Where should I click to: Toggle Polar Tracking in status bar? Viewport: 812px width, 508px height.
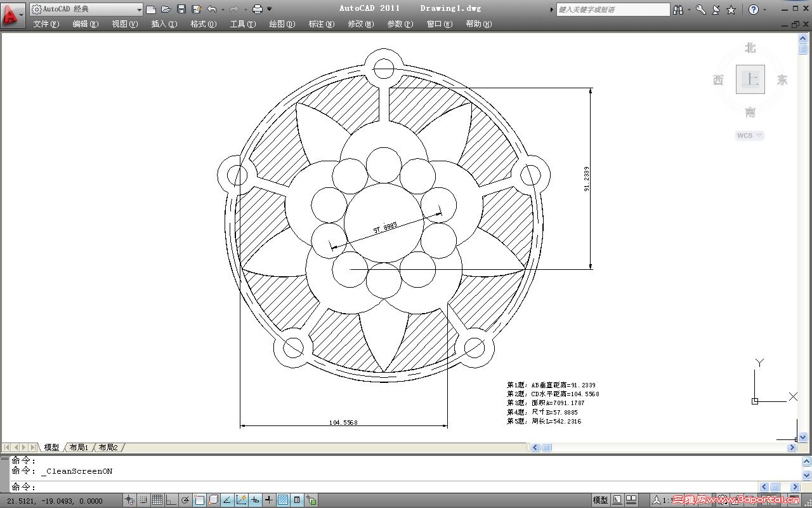pyautogui.click(x=185, y=500)
